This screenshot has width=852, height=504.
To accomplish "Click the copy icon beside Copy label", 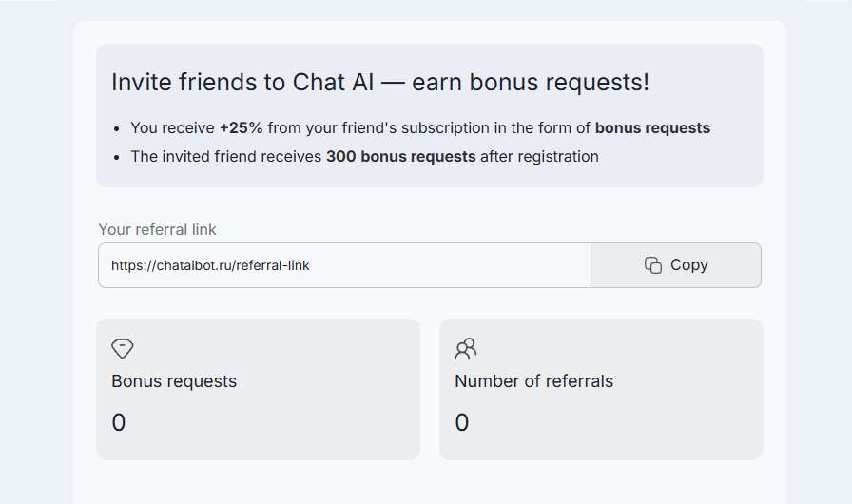I will point(653,265).
